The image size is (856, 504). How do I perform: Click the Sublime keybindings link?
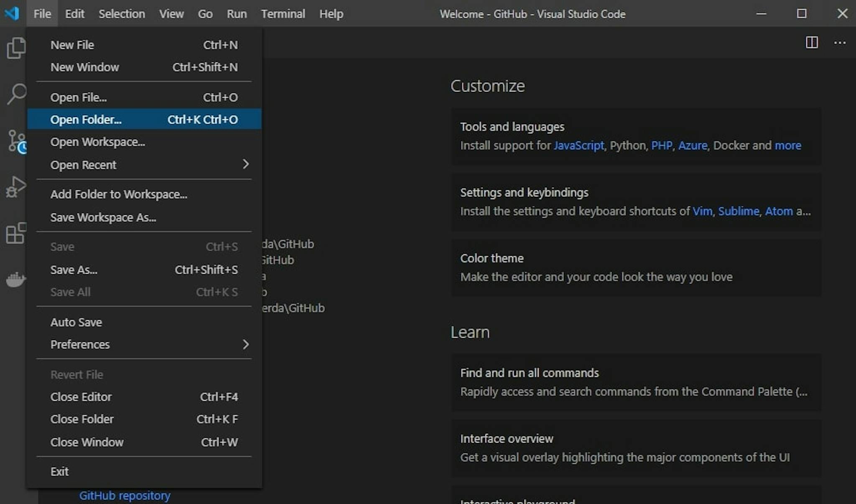(x=739, y=211)
